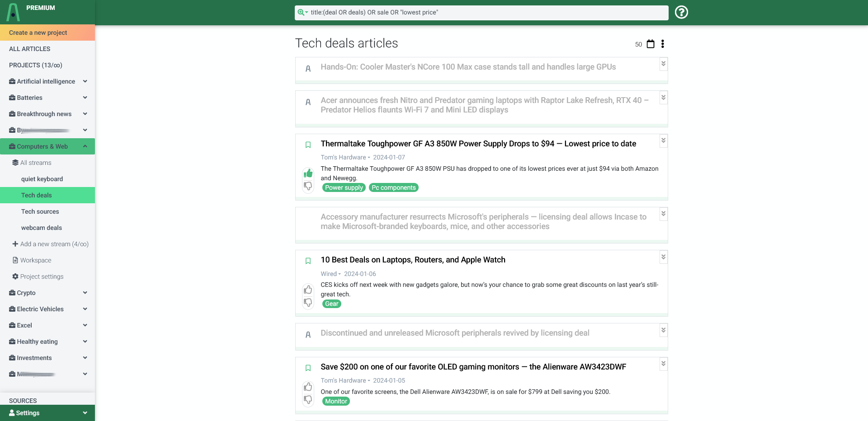Expand the Breakthrough news project
The height and width of the screenshot is (421, 868).
85,114
